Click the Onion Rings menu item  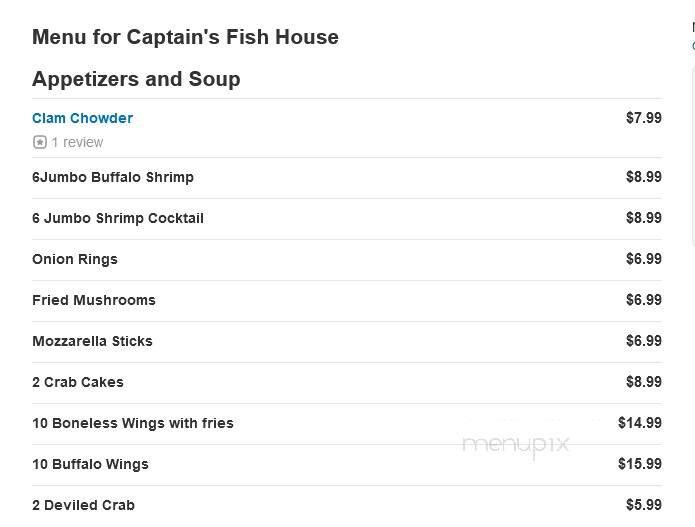[75, 259]
